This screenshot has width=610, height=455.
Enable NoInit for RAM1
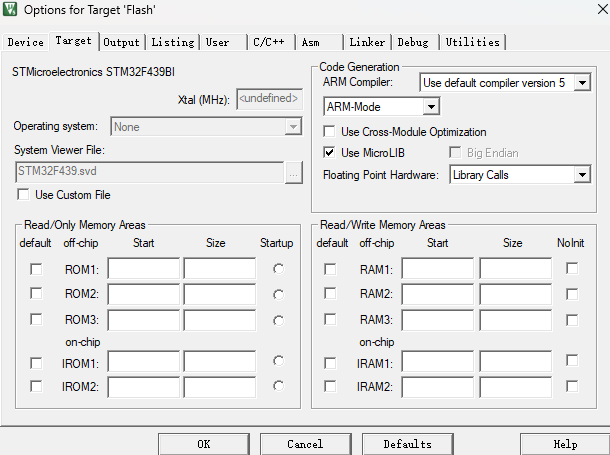click(x=572, y=268)
